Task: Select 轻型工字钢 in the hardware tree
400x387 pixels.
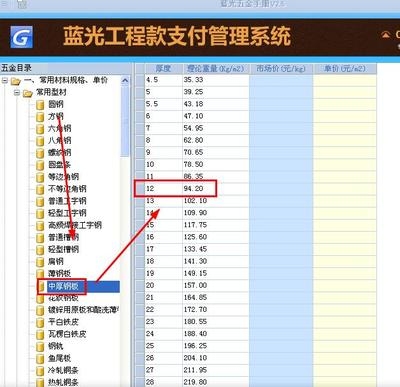Action: click(x=67, y=213)
